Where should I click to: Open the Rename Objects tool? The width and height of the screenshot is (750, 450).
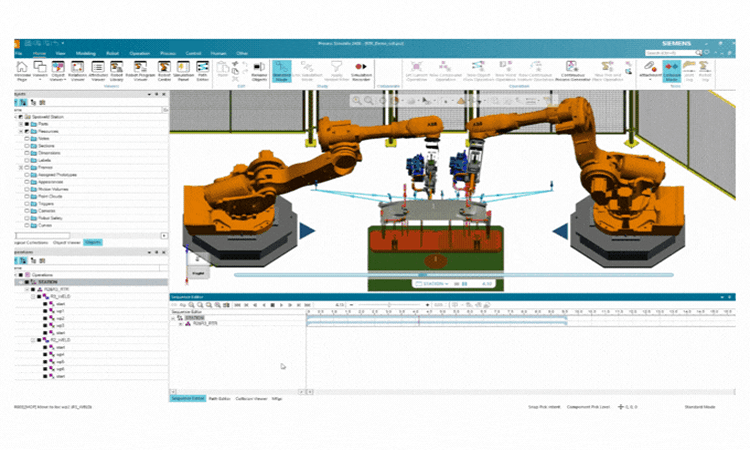(x=259, y=71)
